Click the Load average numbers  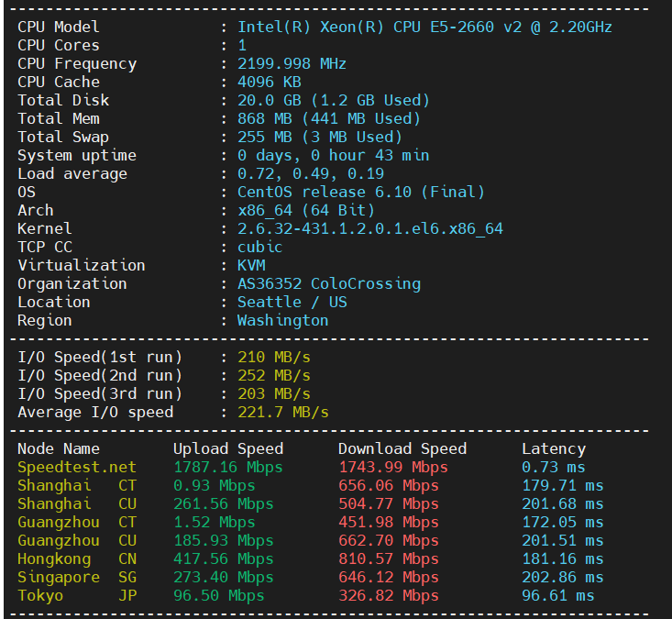pos(310,173)
